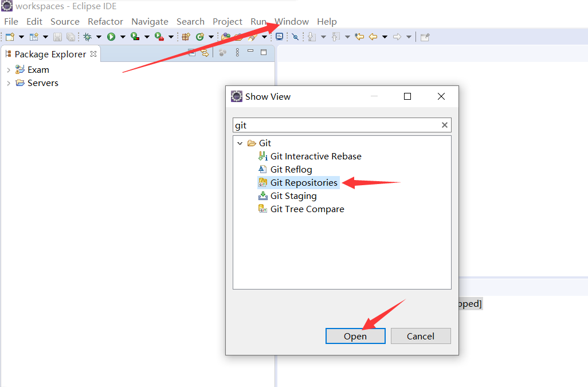Cancel the Show View dialog
This screenshot has height=387, width=588.
pyautogui.click(x=420, y=336)
